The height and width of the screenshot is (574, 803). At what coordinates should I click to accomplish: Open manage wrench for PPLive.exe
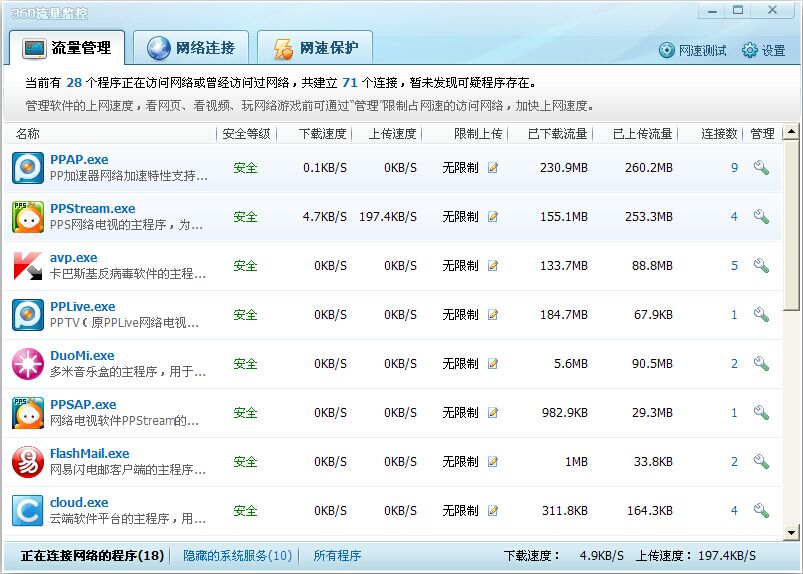click(x=761, y=314)
